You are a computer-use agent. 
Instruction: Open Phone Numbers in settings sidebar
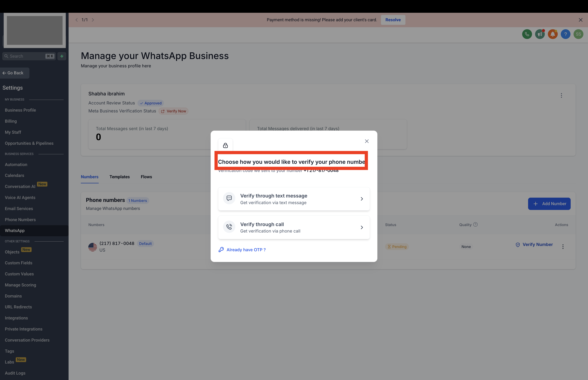point(20,220)
